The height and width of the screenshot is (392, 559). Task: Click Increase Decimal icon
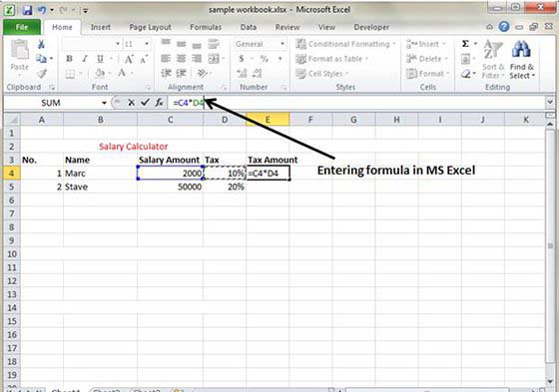tap(242, 74)
